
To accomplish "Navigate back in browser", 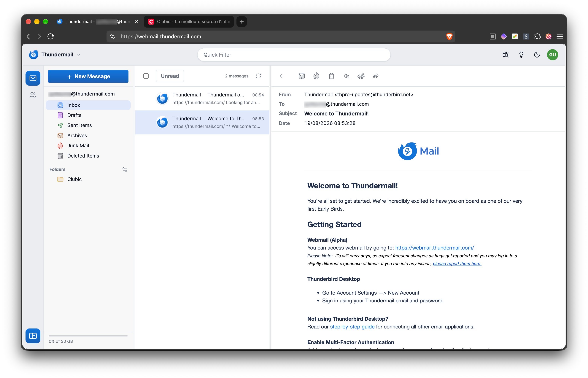I will 28,36.
